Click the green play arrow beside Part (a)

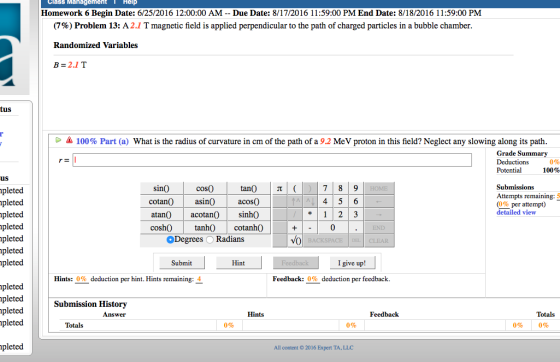click(58, 140)
